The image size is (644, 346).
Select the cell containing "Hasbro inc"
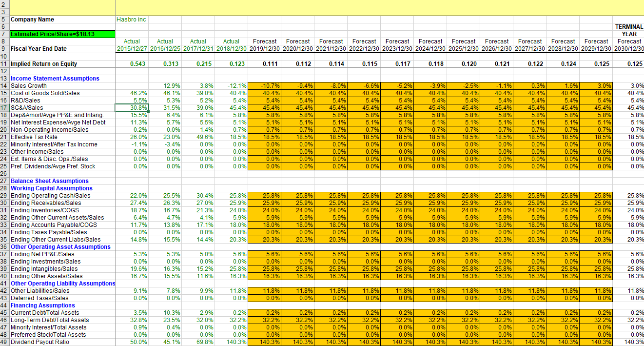click(132, 20)
